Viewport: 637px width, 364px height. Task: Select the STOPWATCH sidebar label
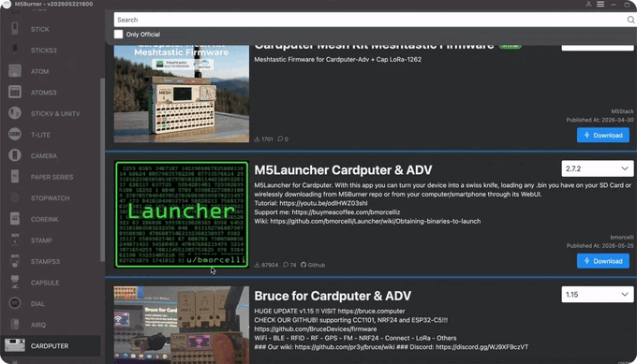[50, 198]
